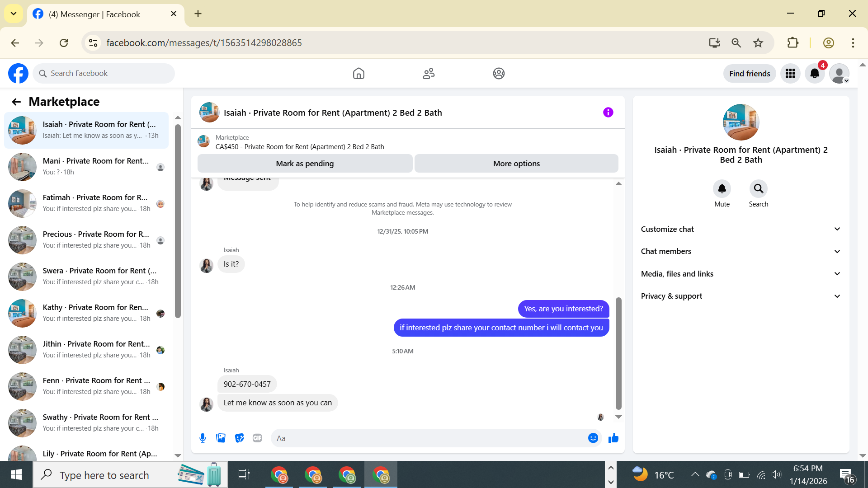The width and height of the screenshot is (868, 488).
Task: Toggle the conversation information panel
Action: click(608, 113)
